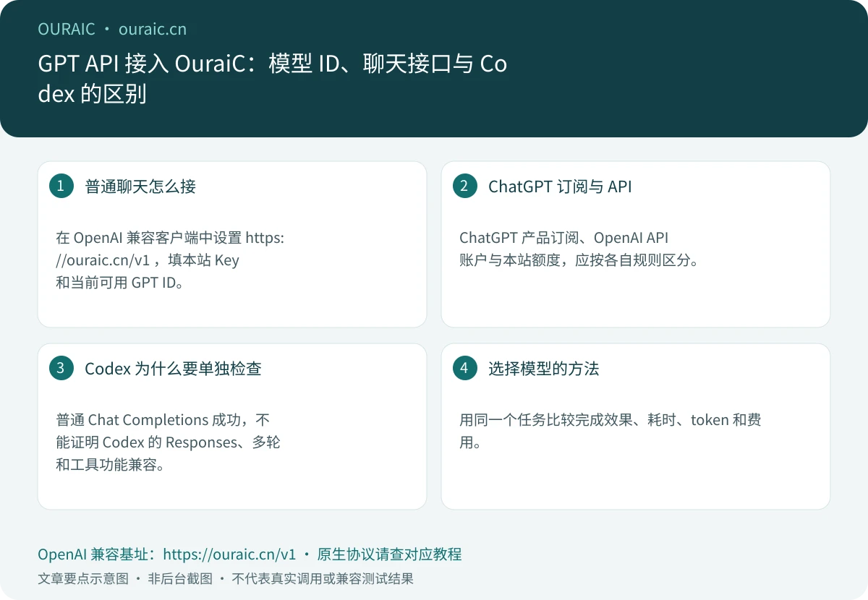This screenshot has width=868, height=600.
Task: Click the line '用同一个任务比较完成效果、耗时、token 和费'
Action: 610,420
